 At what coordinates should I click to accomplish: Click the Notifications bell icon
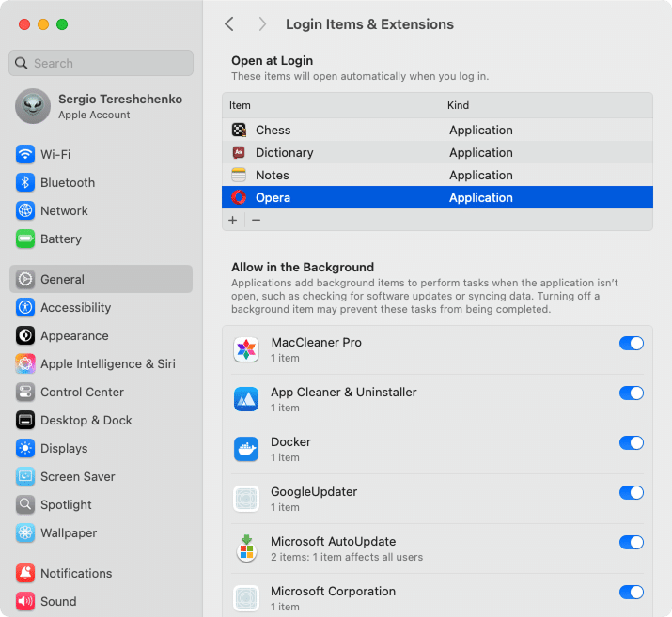(25, 573)
